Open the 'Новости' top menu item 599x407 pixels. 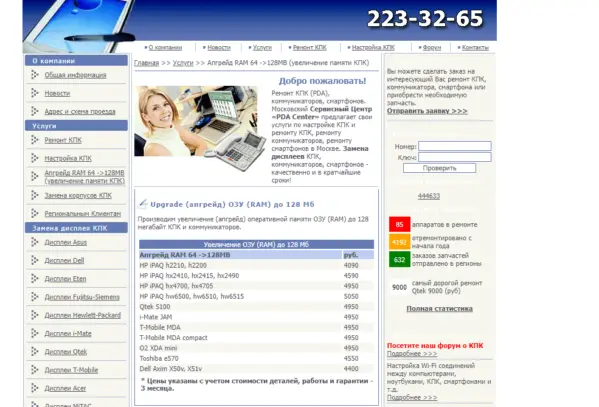click(x=219, y=48)
